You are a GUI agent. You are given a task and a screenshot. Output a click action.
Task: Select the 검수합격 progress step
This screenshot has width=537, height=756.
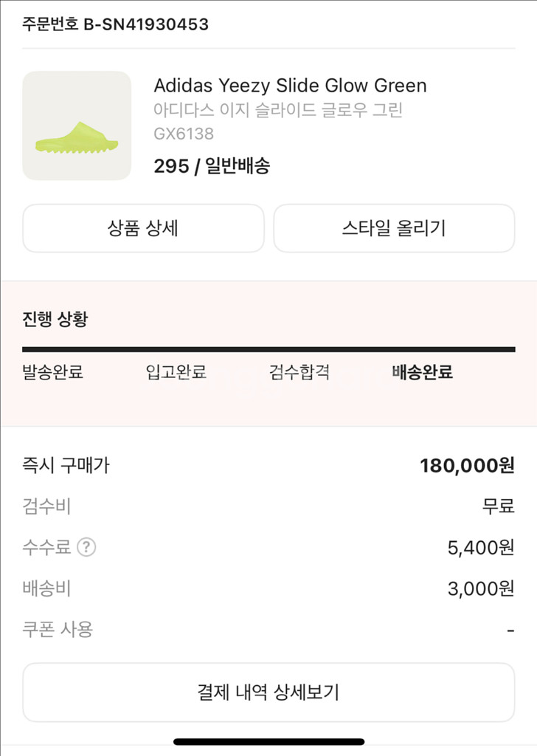pos(299,372)
